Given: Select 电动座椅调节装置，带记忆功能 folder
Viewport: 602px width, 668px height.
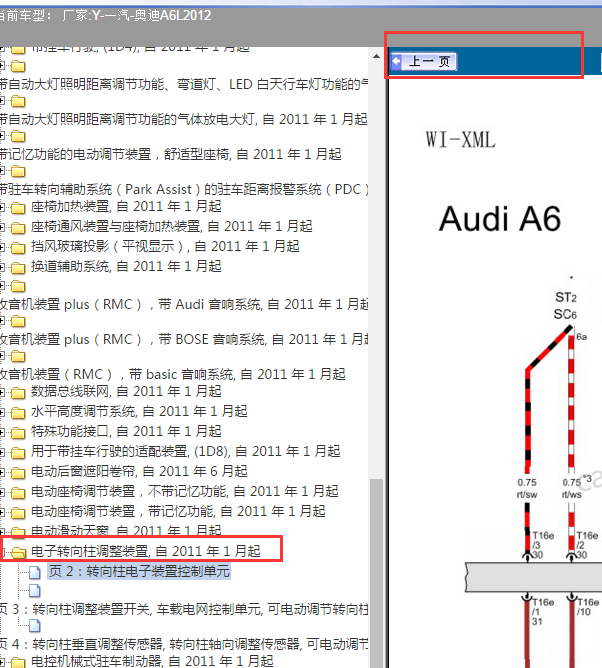Looking at the screenshot, I should [x=178, y=512].
